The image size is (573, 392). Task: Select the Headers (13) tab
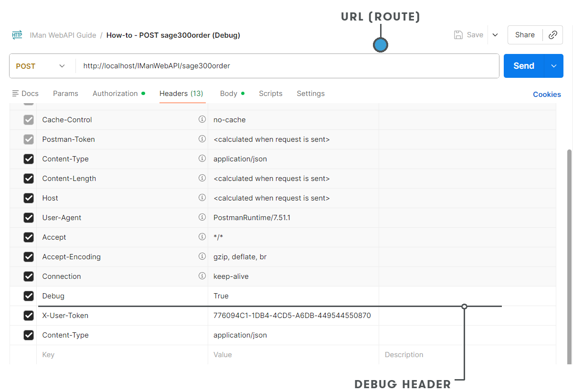click(x=181, y=94)
